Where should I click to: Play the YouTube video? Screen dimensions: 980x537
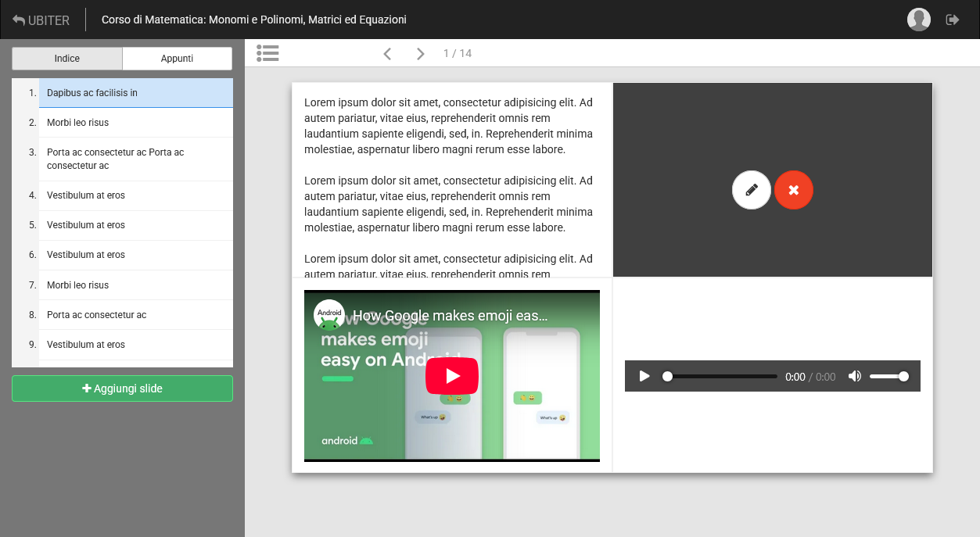click(452, 376)
